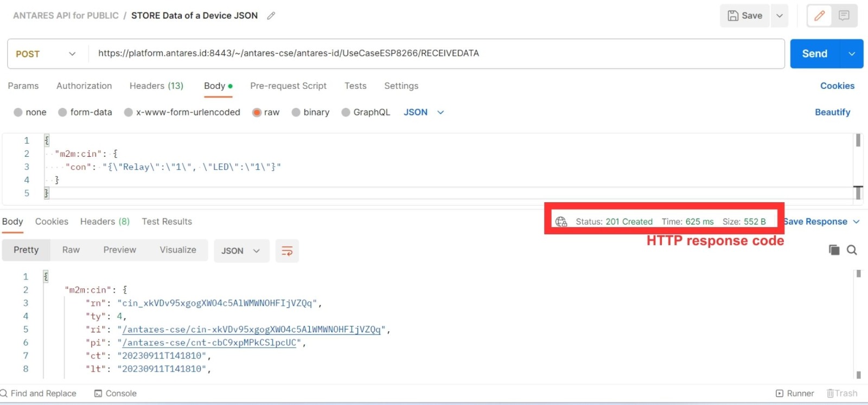Open the POST method dropdown
This screenshot has height=405, width=868.
(x=46, y=54)
